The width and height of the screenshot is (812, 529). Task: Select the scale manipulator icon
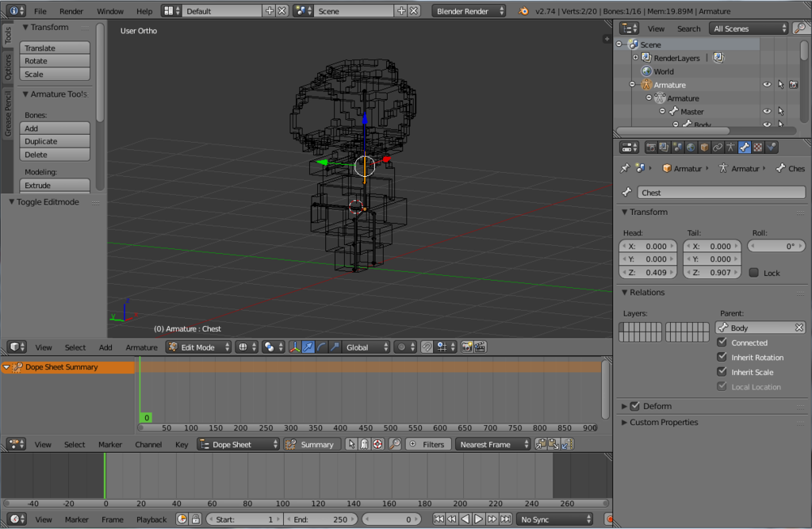pyautogui.click(x=335, y=347)
